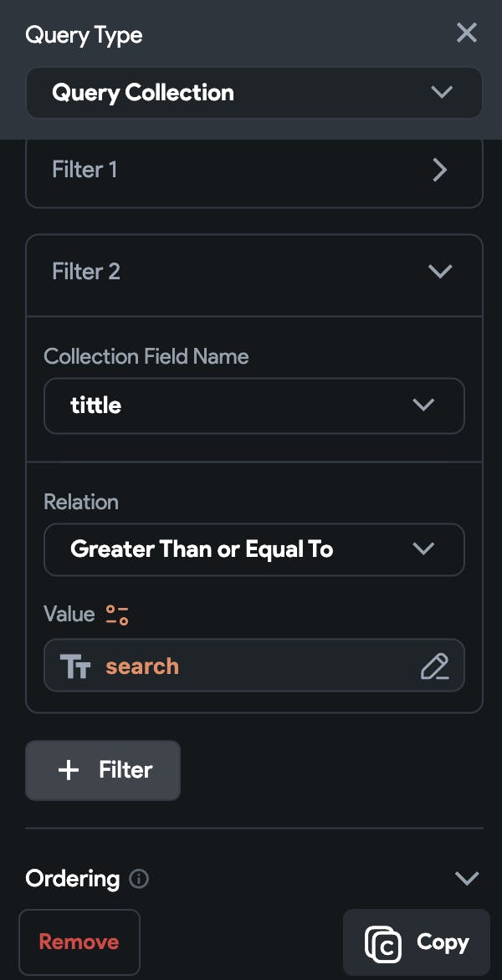Click the Filter 1 header label
The height and width of the screenshot is (980, 502).
coord(85,170)
